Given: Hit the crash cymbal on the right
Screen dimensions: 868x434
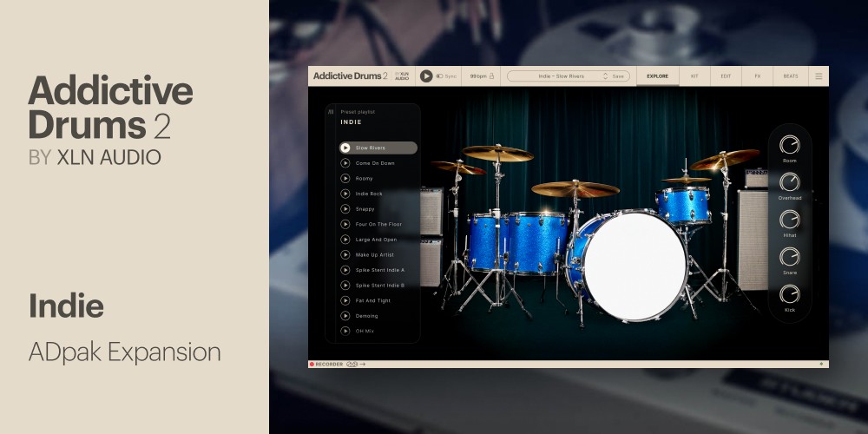Looking at the screenshot, I should point(725,159).
